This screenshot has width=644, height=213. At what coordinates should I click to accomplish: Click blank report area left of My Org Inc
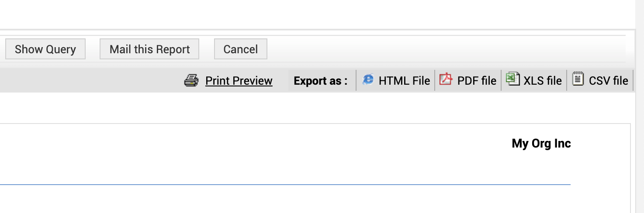[262, 148]
